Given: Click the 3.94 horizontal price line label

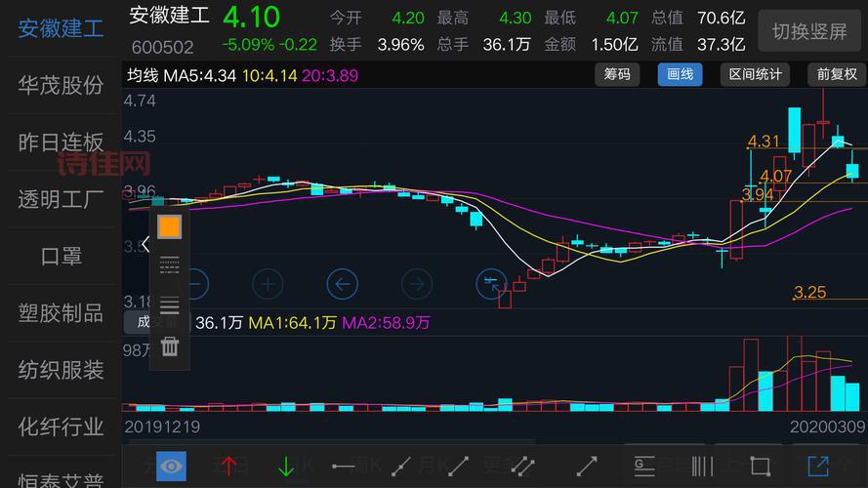Looking at the screenshot, I should click(758, 194).
